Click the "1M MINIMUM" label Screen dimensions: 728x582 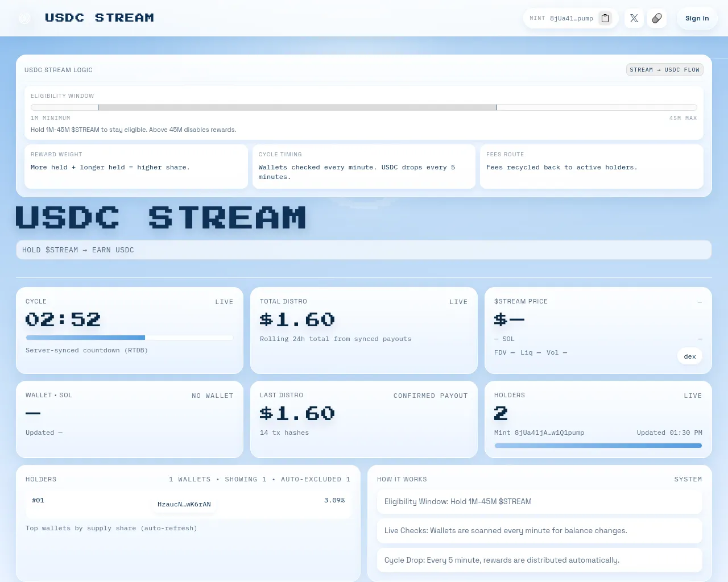click(x=51, y=118)
